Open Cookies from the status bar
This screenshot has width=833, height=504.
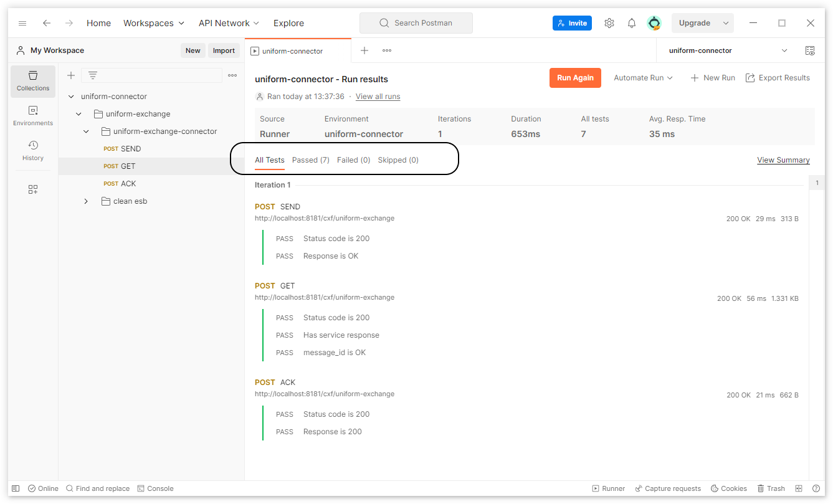728,488
